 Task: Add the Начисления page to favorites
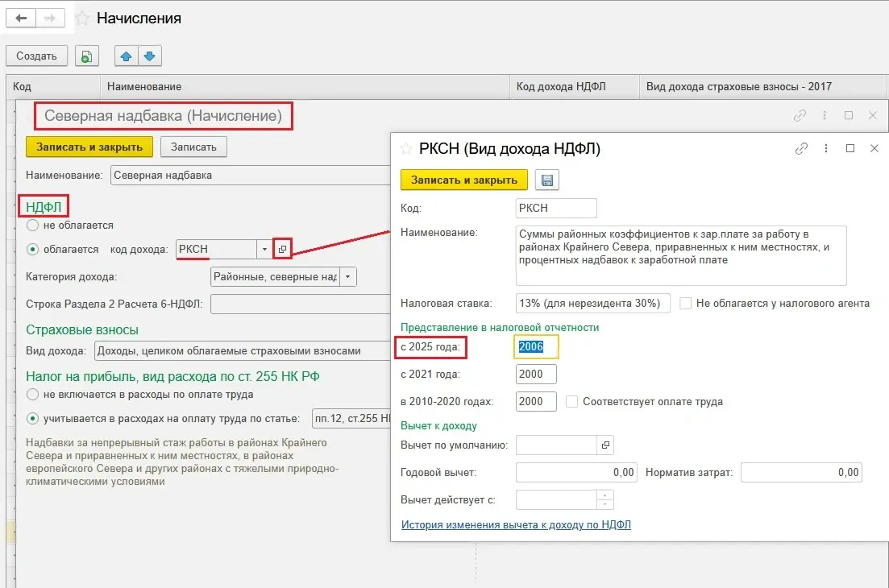[82, 18]
